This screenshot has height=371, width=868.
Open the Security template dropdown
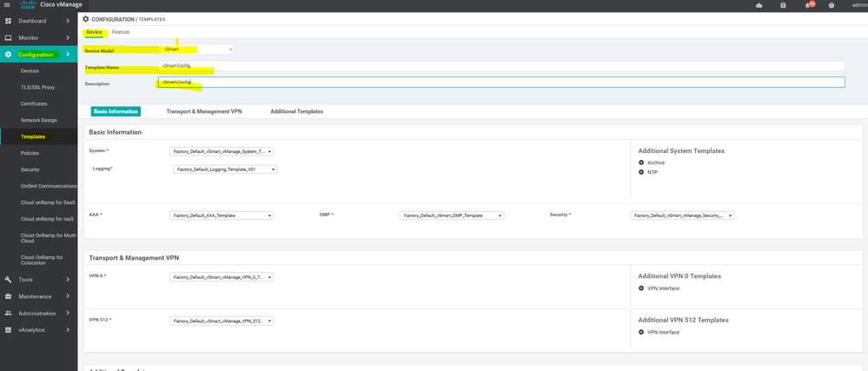pos(682,215)
